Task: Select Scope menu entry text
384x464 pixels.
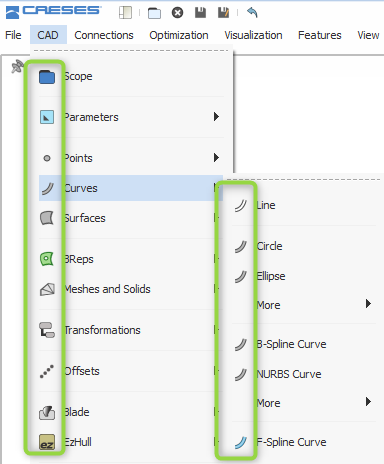Action: click(x=78, y=76)
